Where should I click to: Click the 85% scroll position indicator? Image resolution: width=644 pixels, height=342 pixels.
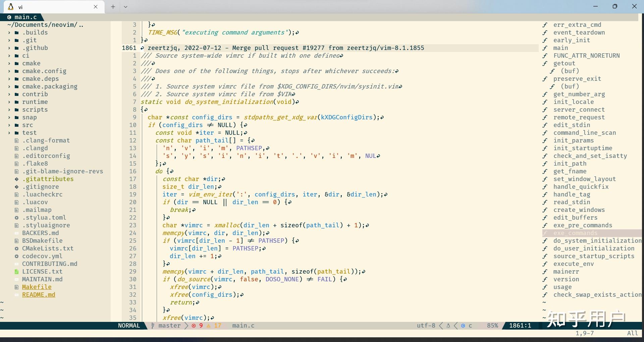click(x=492, y=326)
